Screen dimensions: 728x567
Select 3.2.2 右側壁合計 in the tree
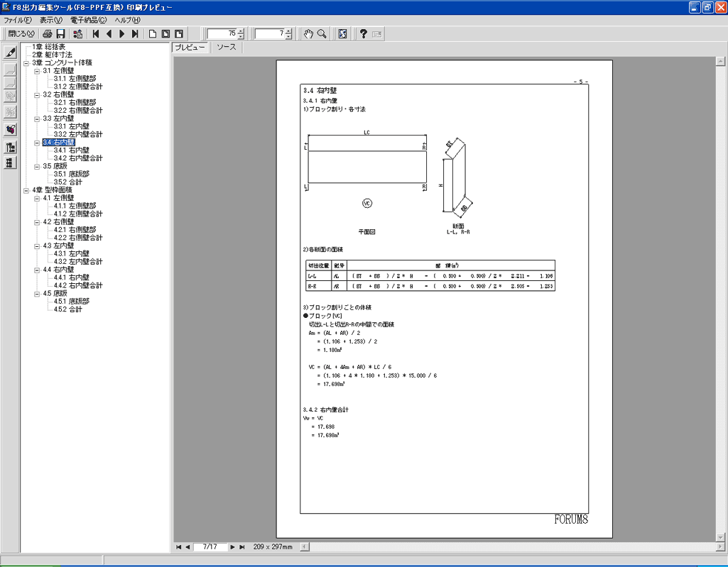coord(78,111)
